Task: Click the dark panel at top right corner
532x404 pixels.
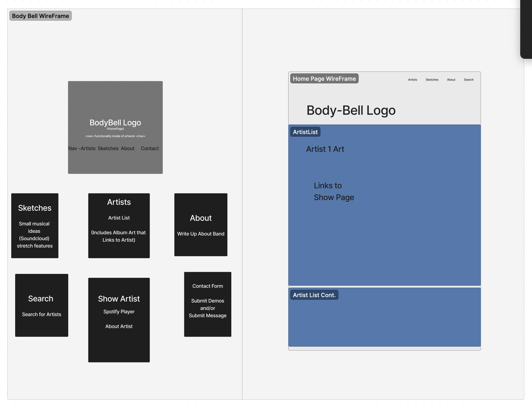Action: (x=526, y=29)
